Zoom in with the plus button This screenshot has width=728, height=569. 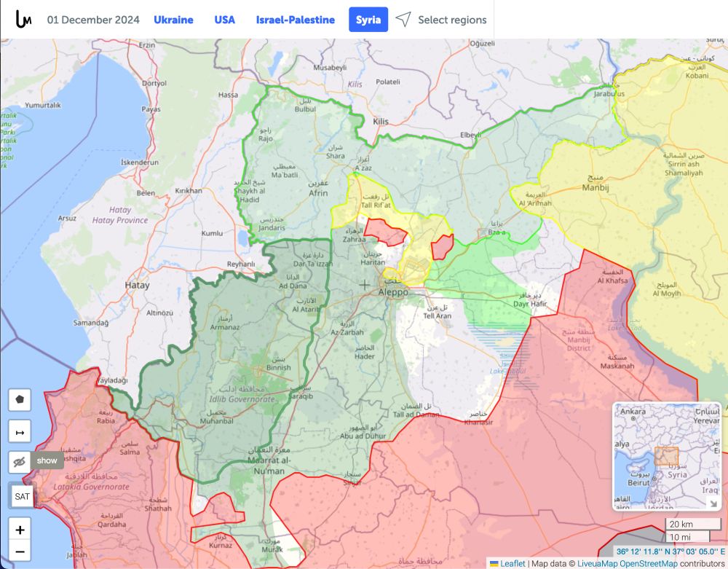(20, 530)
